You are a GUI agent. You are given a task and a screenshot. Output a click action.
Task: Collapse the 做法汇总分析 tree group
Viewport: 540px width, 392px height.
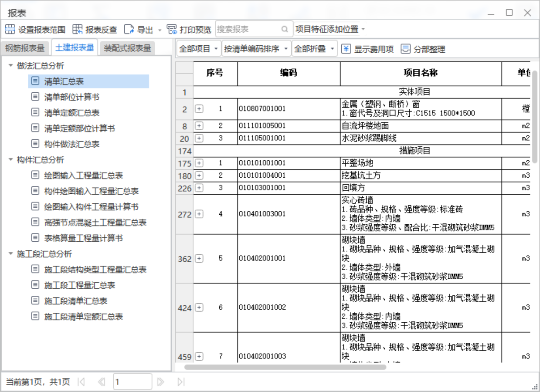coord(10,66)
